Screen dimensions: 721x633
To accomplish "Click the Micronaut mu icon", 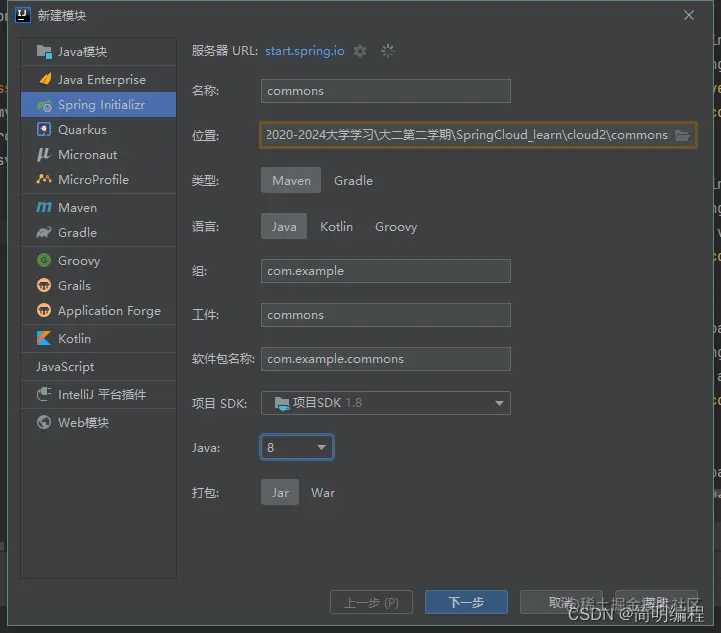I will pos(44,154).
